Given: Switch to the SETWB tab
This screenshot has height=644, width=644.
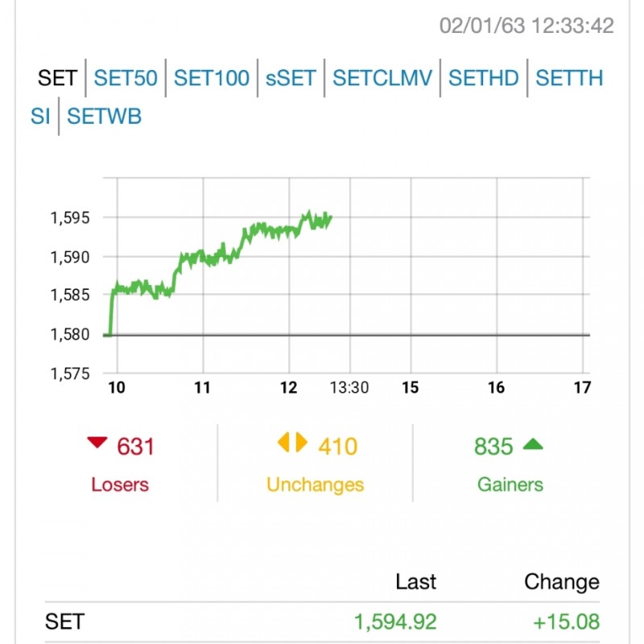Looking at the screenshot, I should 105,116.
